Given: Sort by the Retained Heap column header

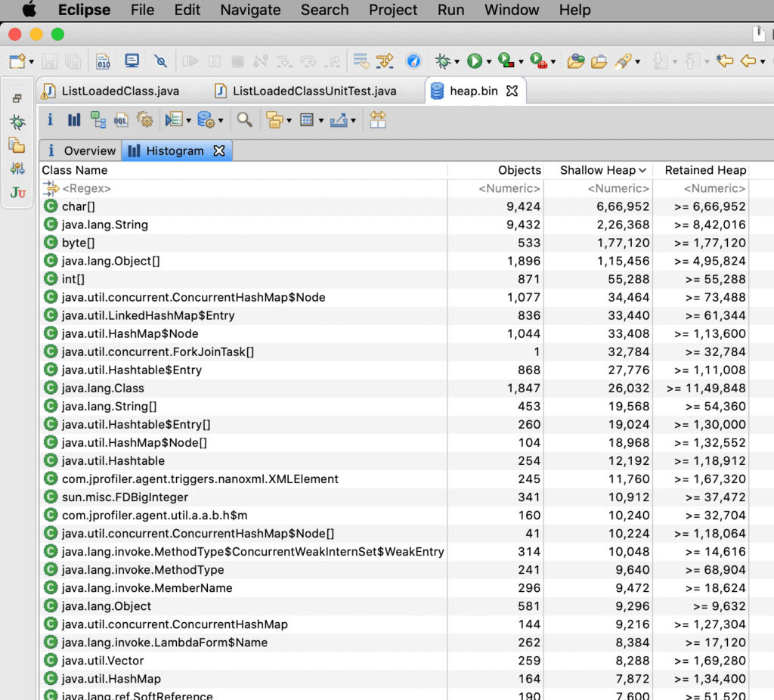Looking at the screenshot, I should [701, 170].
